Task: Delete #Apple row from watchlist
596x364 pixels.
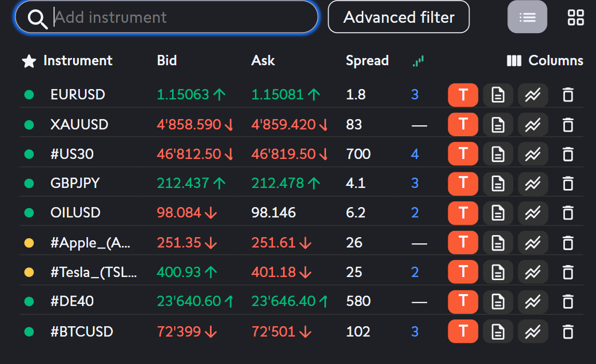Action: pyautogui.click(x=568, y=242)
